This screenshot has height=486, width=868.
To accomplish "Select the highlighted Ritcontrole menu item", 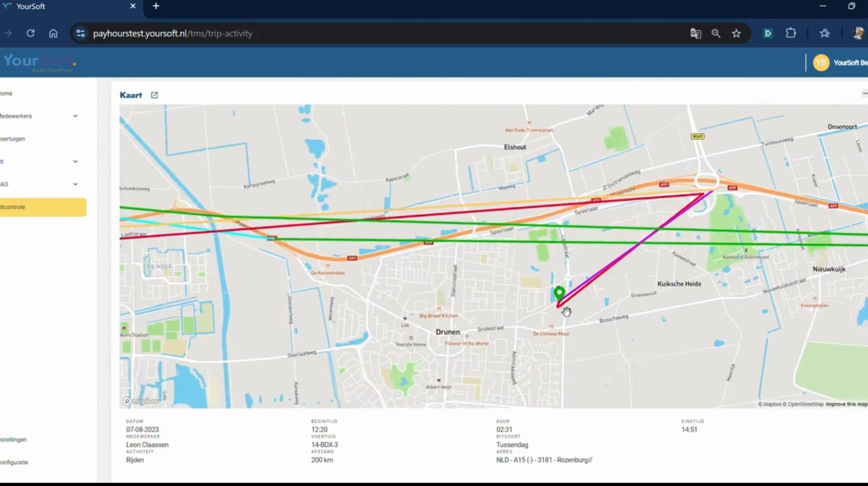I will pos(43,207).
